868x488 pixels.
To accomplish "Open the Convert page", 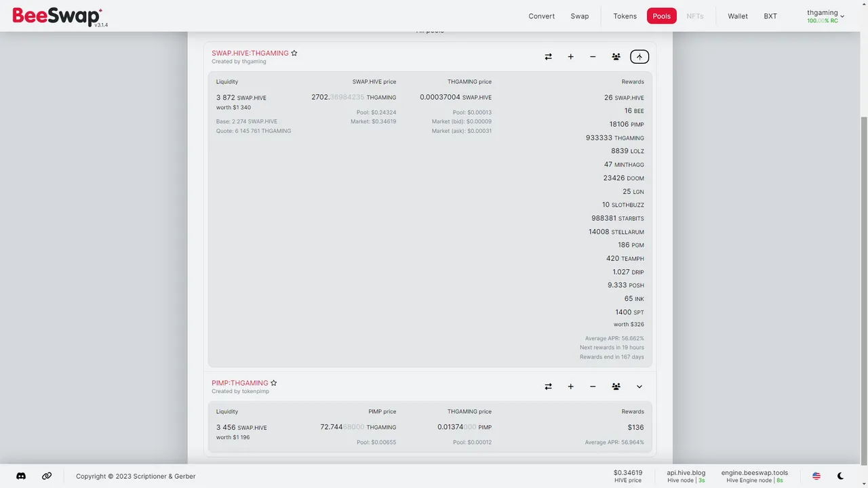I will click(542, 16).
